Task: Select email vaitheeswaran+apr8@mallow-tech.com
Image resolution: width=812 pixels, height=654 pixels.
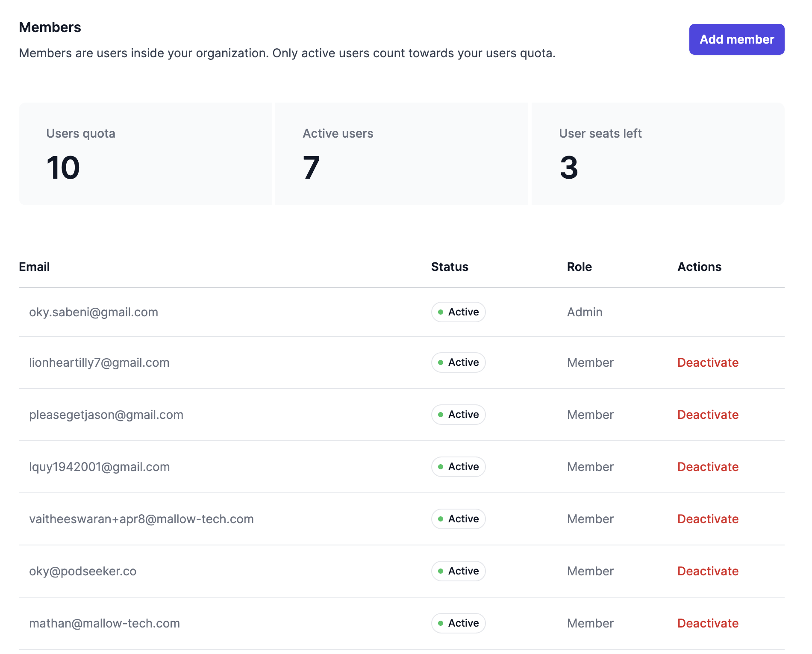Action: point(141,519)
